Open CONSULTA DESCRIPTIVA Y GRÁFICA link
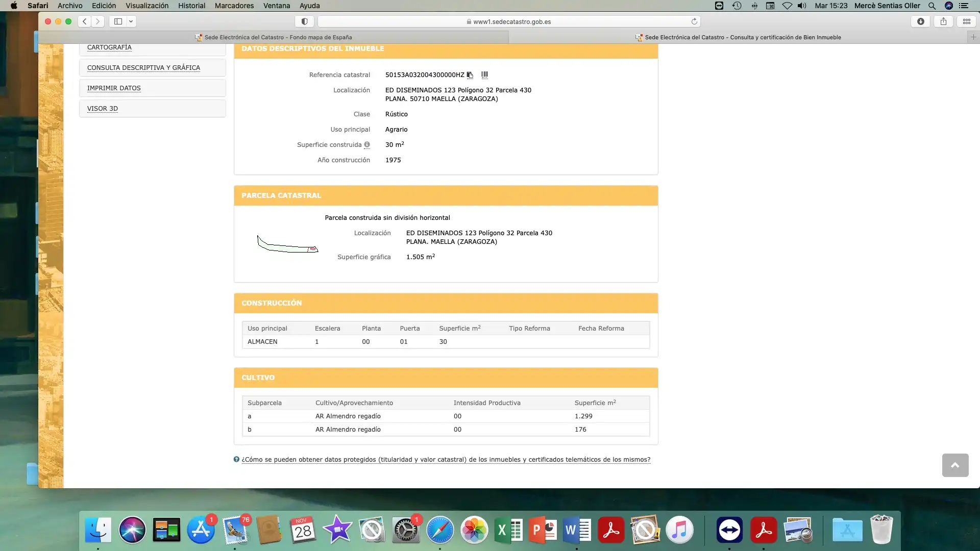The image size is (980, 551). [143, 68]
